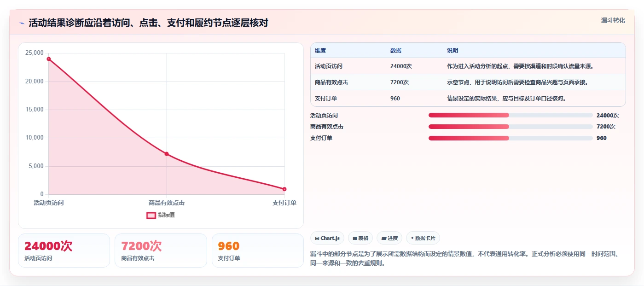Click the 10,000 y-axis label
Image resolution: width=644 pixels, height=286 pixels.
(x=34, y=138)
